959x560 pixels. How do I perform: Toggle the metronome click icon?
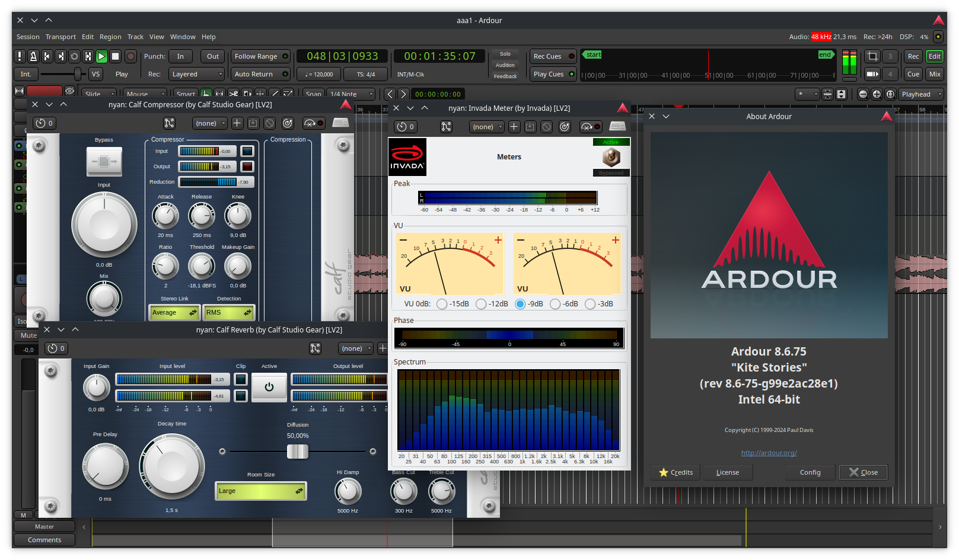click(x=33, y=56)
